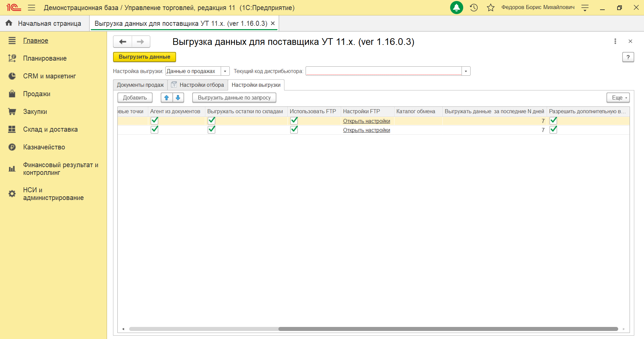Open Открыть настройки link in second row
644x339 pixels.
366,130
